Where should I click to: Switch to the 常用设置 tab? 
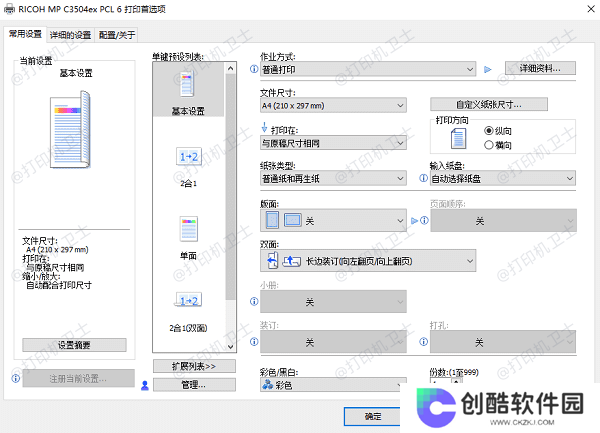tap(25, 34)
